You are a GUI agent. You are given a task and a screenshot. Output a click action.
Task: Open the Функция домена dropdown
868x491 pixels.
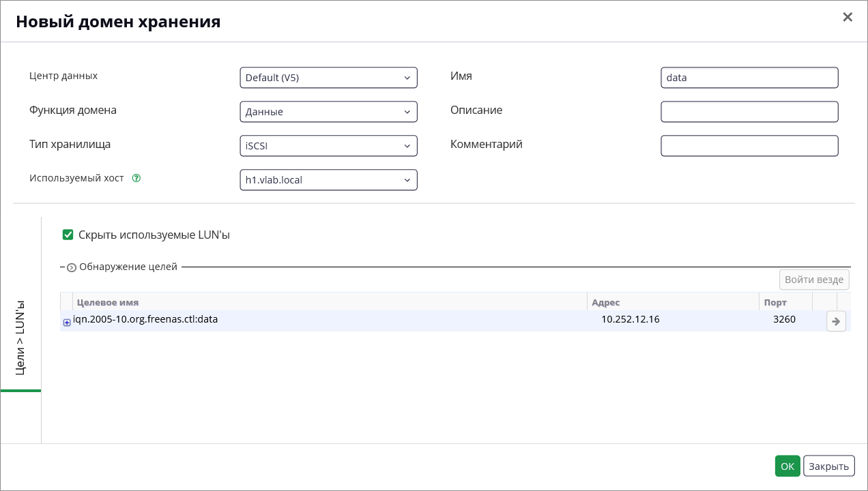(328, 112)
